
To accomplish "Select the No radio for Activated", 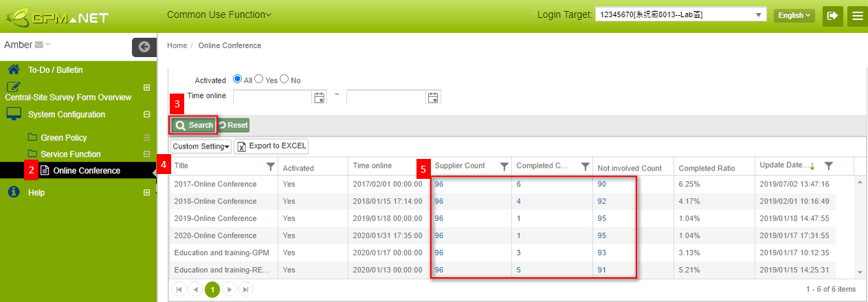I will coord(284,80).
